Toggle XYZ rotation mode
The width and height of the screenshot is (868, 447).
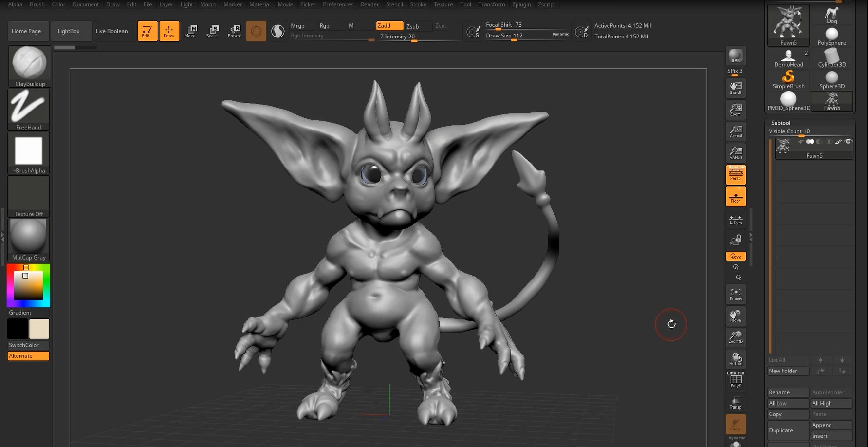point(736,256)
